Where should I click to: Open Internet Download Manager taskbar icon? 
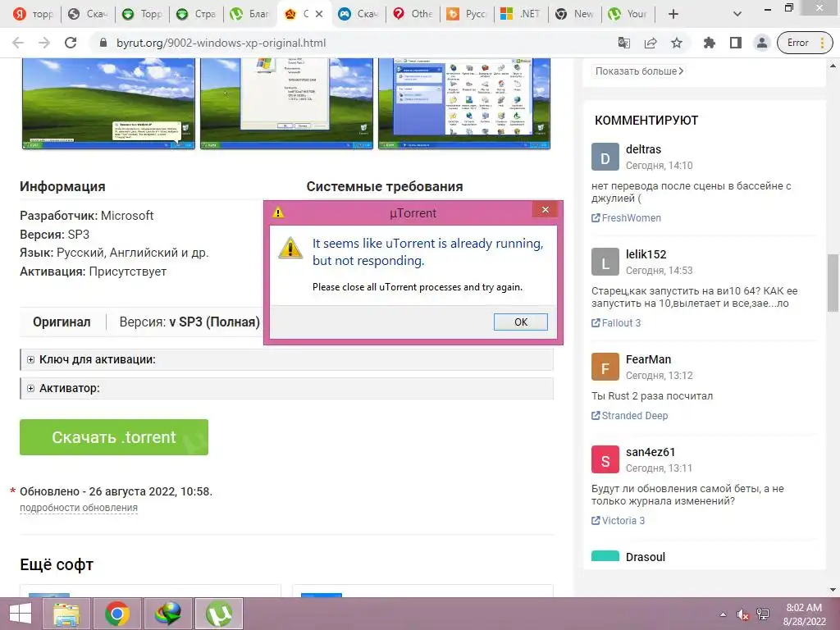click(x=167, y=614)
